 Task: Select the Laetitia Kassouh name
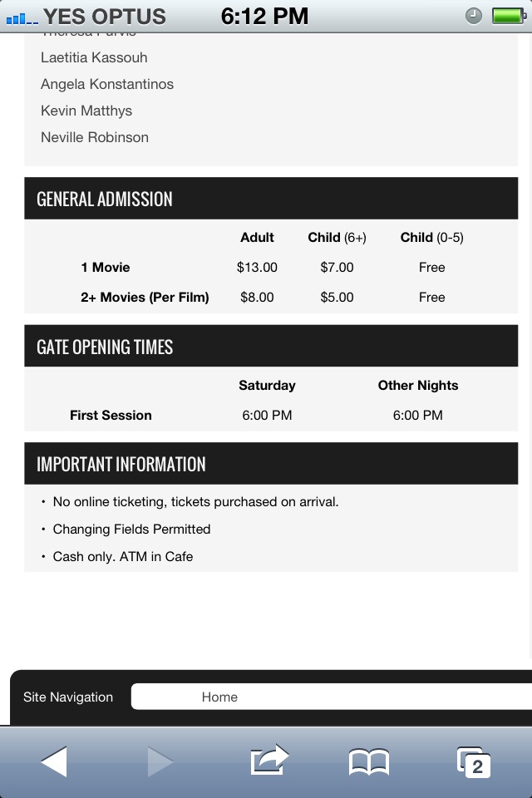94,57
